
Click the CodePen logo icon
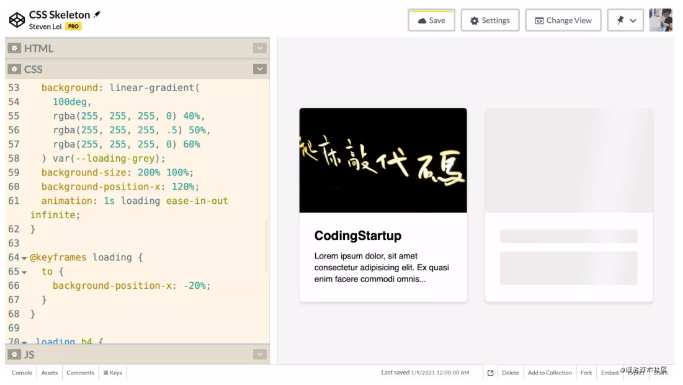point(17,20)
